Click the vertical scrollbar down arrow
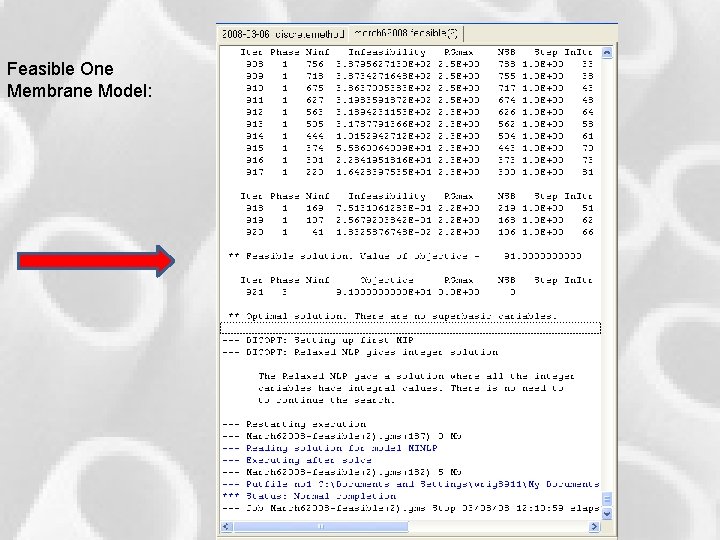Screen dimensions: 720x540 click(607, 514)
